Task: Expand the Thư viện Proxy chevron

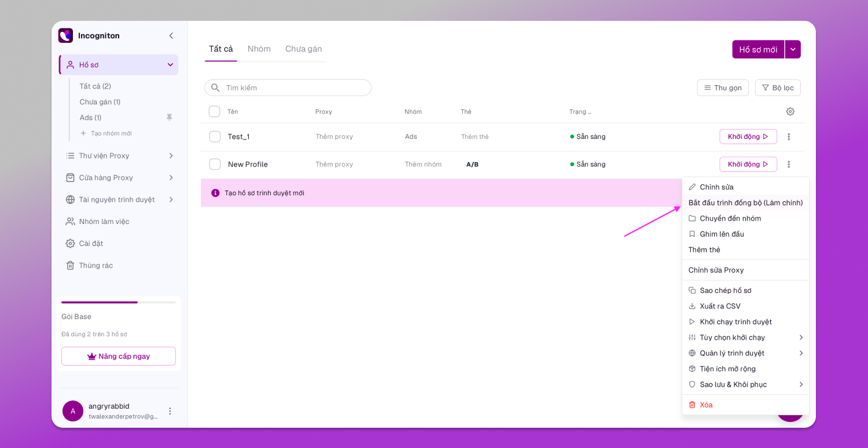Action: (x=171, y=156)
